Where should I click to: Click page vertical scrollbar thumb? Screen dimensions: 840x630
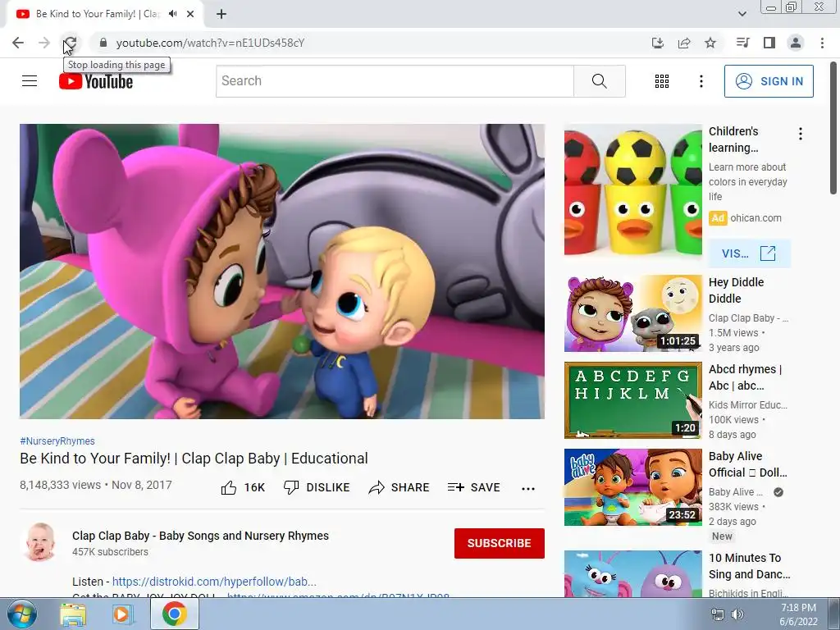click(x=833, y=127)
